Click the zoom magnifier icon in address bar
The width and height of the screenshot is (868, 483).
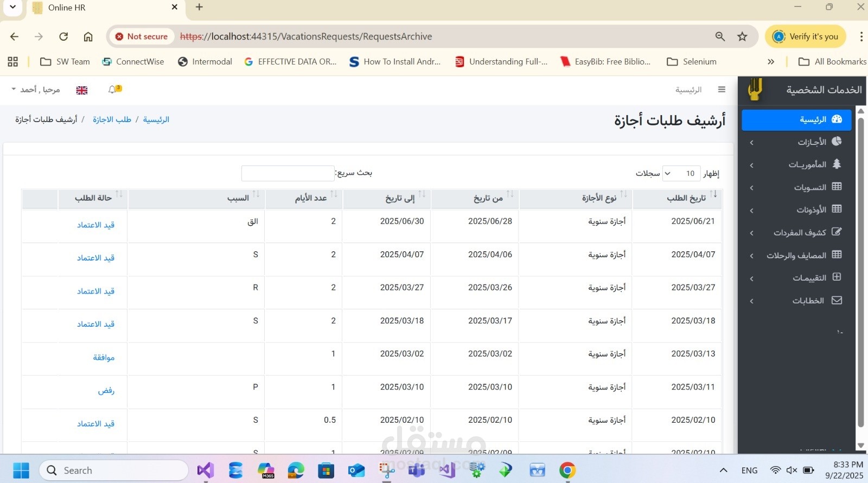click(x=720, y=36)
